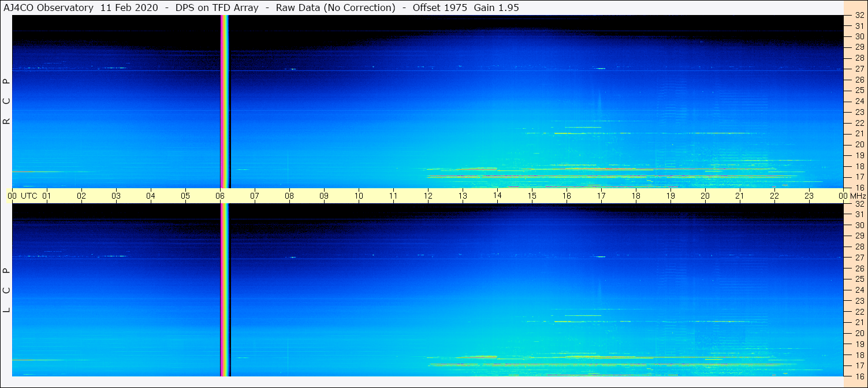
Task: Click the 21 MHz label on the lower frequency scale
Action: tap(859, 322)
